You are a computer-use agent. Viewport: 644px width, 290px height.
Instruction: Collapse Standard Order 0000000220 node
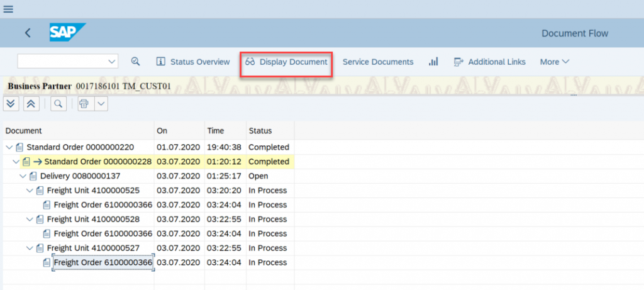(9, 147)
